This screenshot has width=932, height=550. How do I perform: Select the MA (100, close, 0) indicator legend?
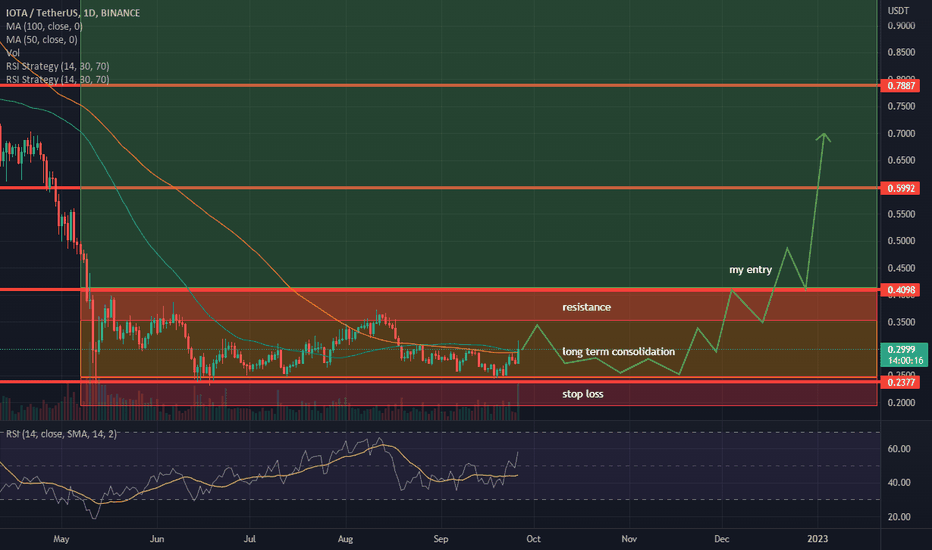coord(44,26)
